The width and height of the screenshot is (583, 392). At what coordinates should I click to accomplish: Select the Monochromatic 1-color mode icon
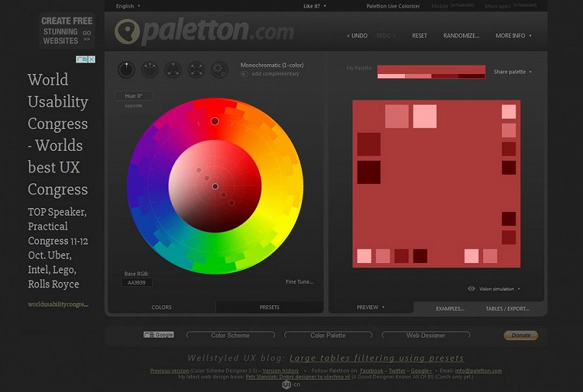pyautogui.click(x=126, y=69)
